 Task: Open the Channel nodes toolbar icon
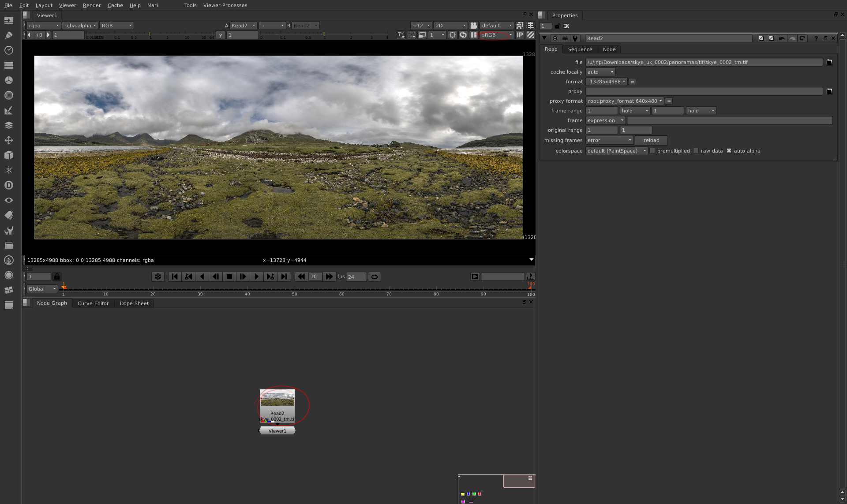[x=8, y=65]
